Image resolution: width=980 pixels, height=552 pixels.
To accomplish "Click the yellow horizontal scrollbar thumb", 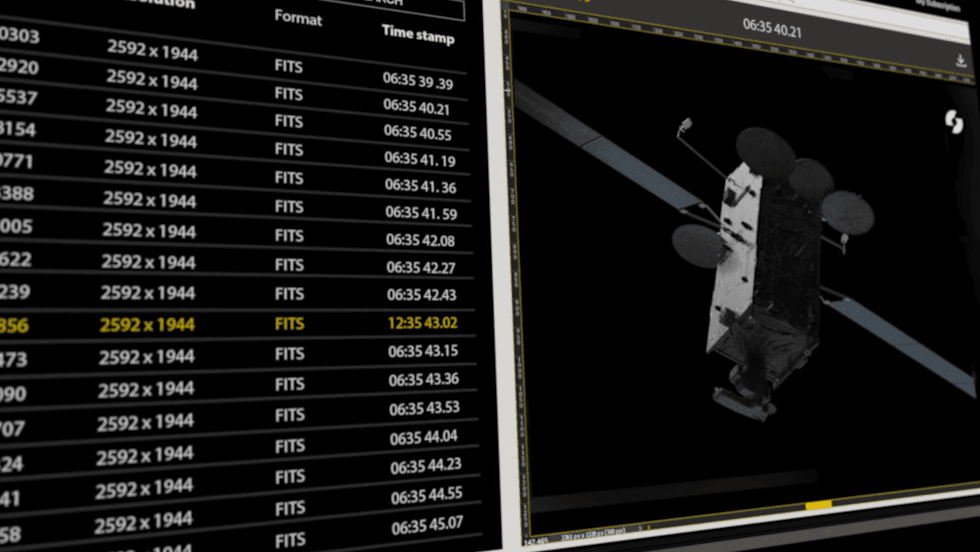I will click(x=818, y=505).
